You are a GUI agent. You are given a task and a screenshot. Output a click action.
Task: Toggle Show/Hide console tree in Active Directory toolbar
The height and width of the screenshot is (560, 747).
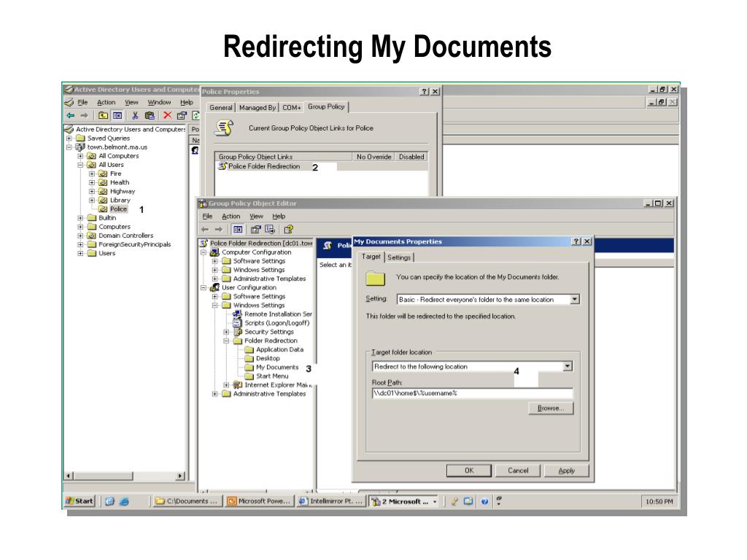[x=117, y=115]
